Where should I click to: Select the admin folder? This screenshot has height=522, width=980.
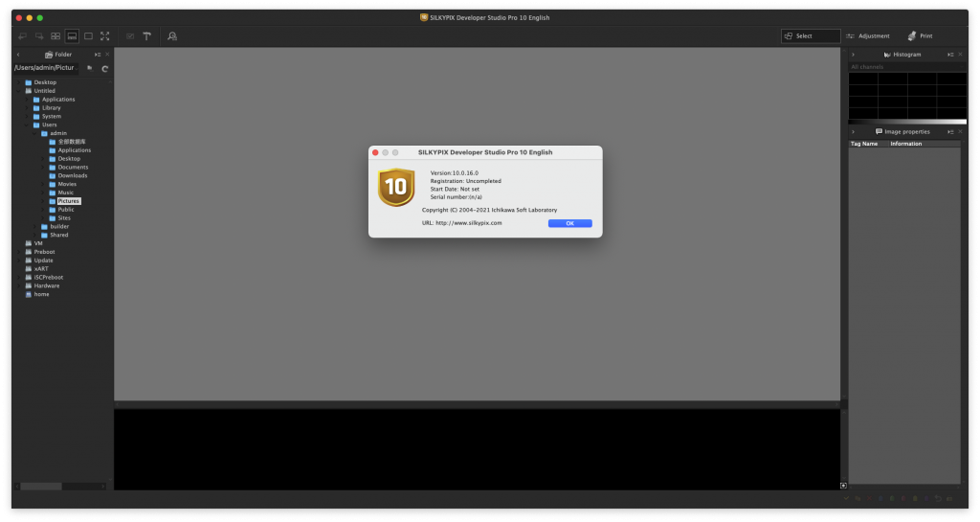tap(58, 133)
